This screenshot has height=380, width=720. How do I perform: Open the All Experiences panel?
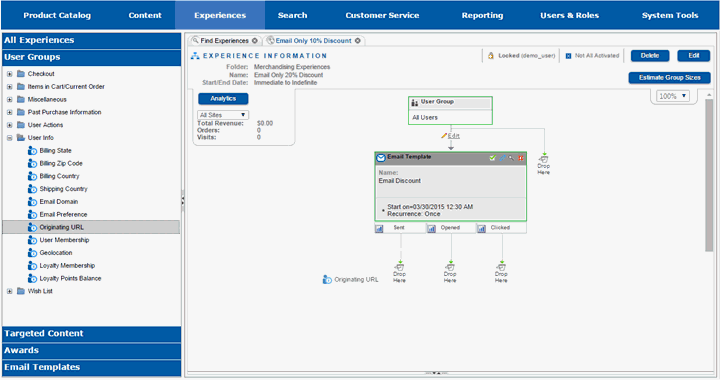click(x=91, y=40)
